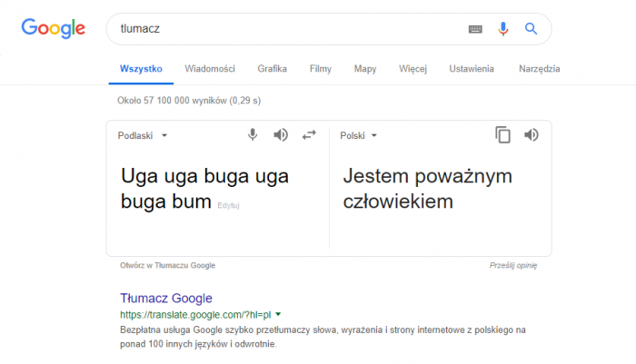The image size is (636, 364).
Task: Click the translator microphone input icon
Action: [x=253, y=135]
